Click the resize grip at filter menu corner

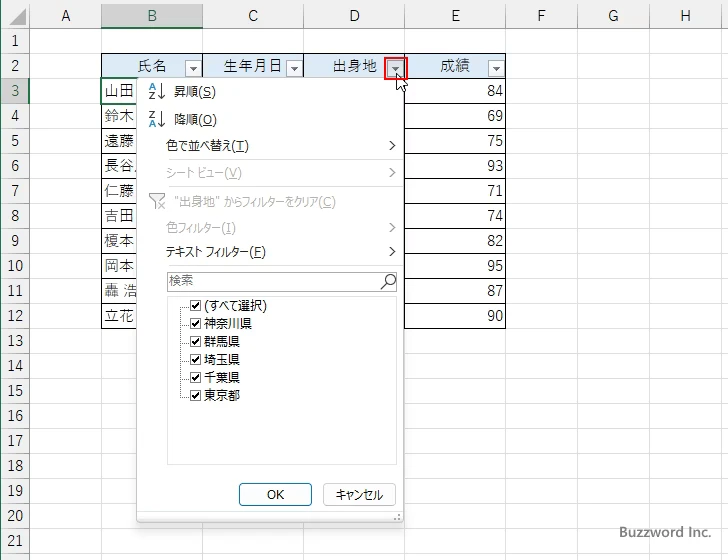[x=397, y=516]
